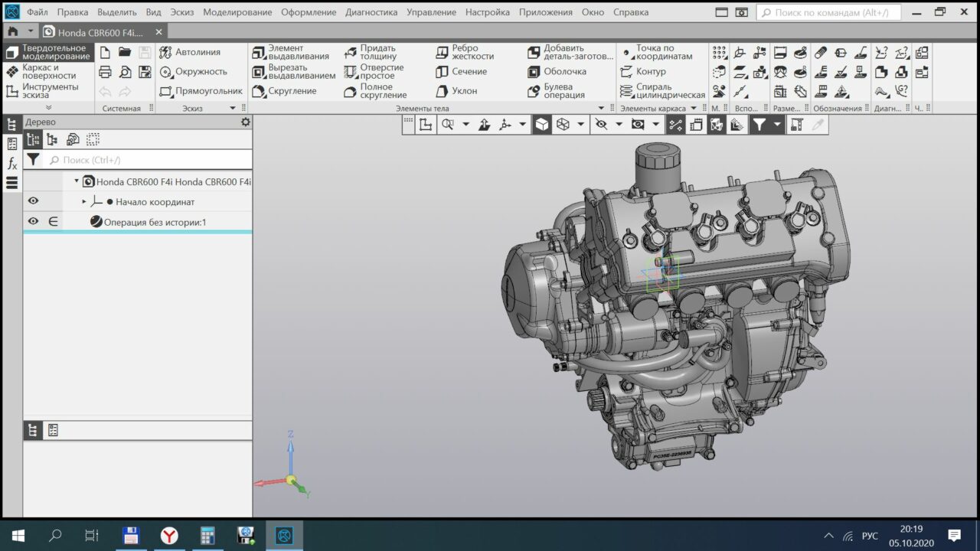
Task: Toggle the highlighted perspective cube button
Action: pyautogui.click(x=717, y=125)
